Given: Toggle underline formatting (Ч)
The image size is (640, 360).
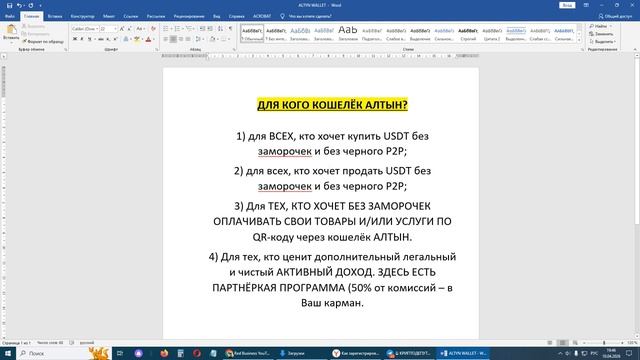Looking at the screenshot, I should 89,39.
